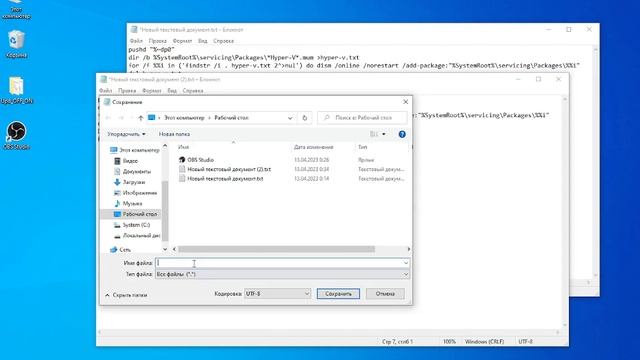Select Этот компьютер in navigation tree

pos(139,150)
